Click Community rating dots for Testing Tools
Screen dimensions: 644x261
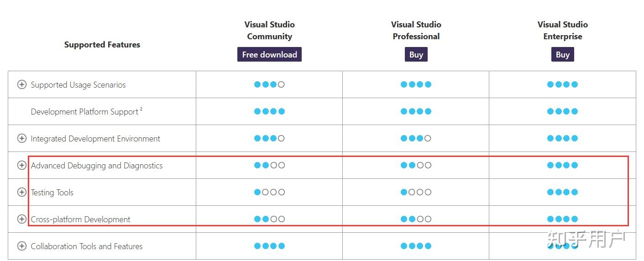269,192
